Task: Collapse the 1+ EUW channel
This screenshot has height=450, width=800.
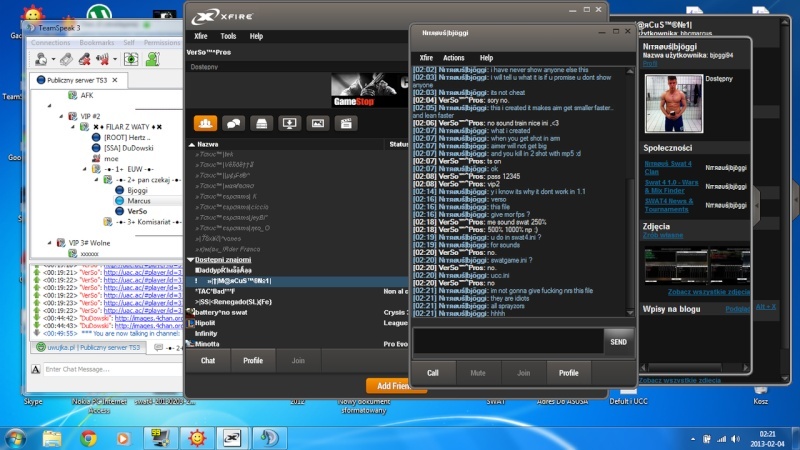Action: tap(84, 169)
